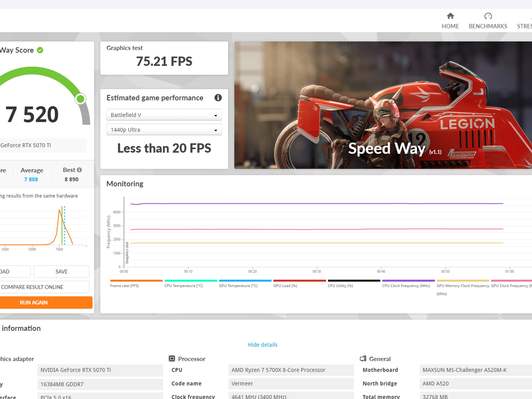Click the 00:30 time axis label
Viewport: 532px width, 399px height.
(x=317, y=271)
